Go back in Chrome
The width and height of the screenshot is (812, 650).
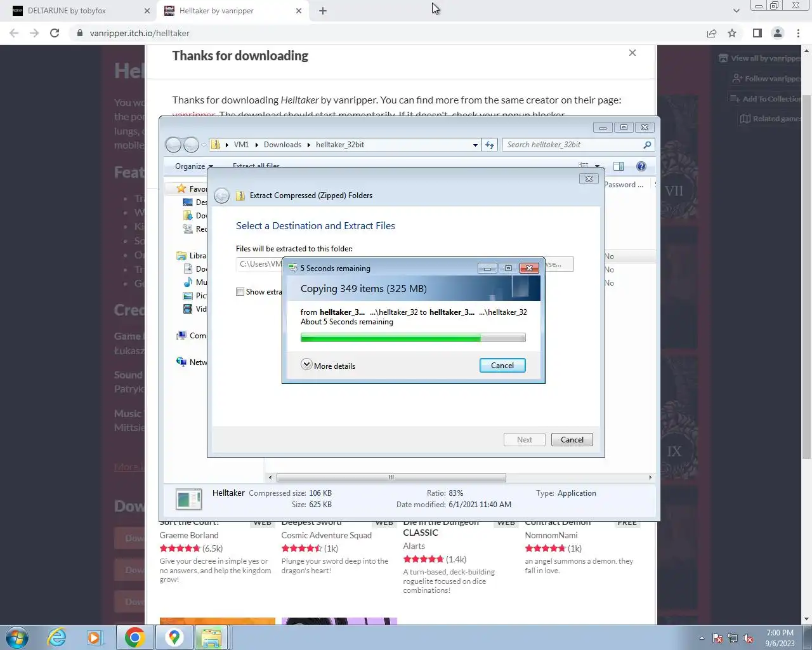[14, 33]
